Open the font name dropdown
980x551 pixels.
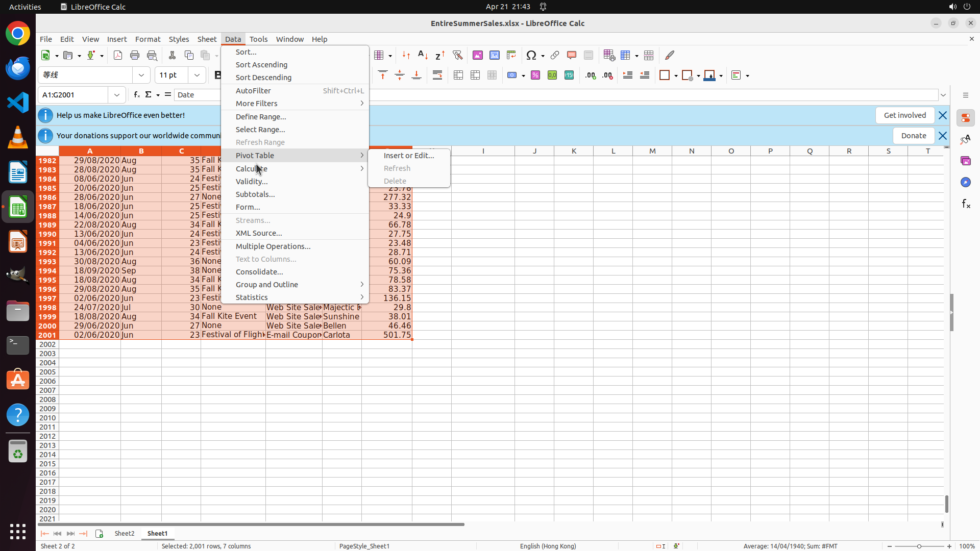(141, 75)
